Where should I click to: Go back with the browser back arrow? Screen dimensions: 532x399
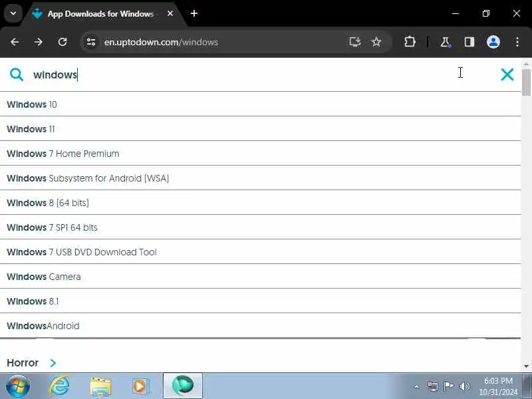[15, 42]
